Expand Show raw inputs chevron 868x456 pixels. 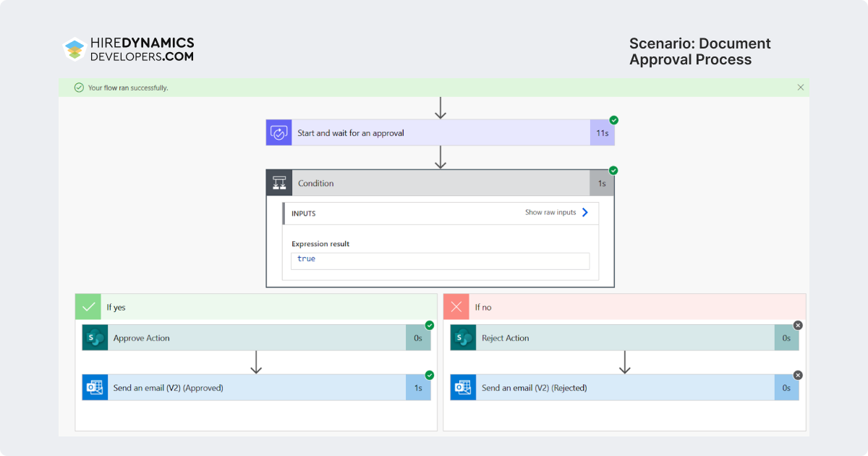585,213
